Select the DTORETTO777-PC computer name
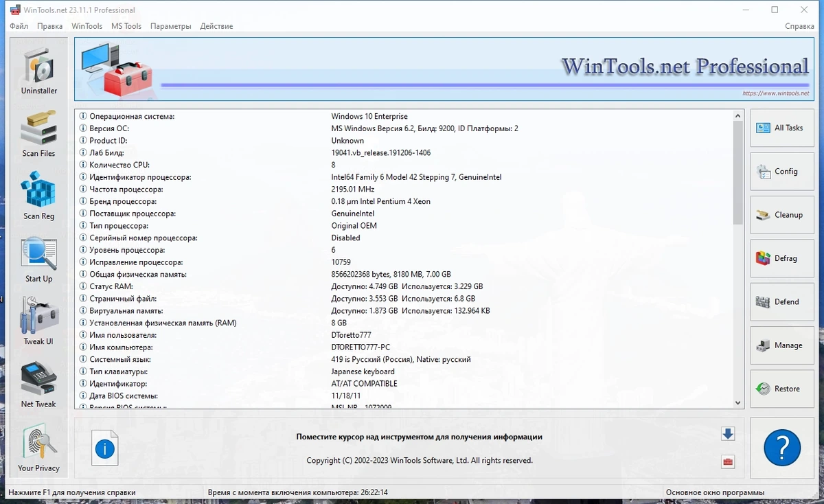This screenshot has width=824, height=504. [360, 347]
